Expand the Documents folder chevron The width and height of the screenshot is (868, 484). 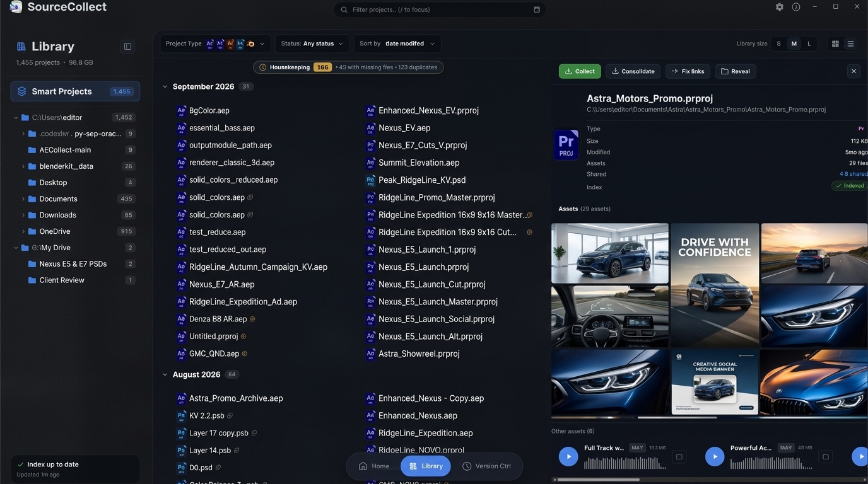(23, 199)
